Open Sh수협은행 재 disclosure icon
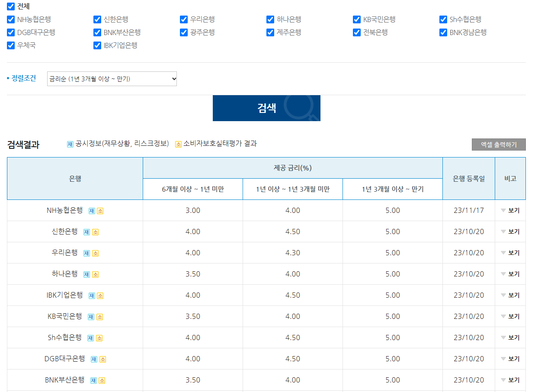The width and height of the screenshot is (538, 392). pos(90,338)
